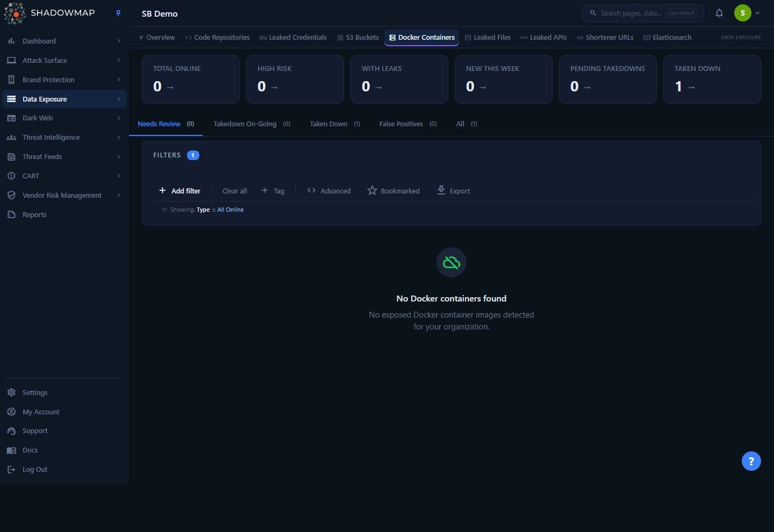The width and height of the screenshot is (774, 532).
Task: Click the crossed-out cloud empty-state icon
Action: pyautogui.click(x=451, y=262)
